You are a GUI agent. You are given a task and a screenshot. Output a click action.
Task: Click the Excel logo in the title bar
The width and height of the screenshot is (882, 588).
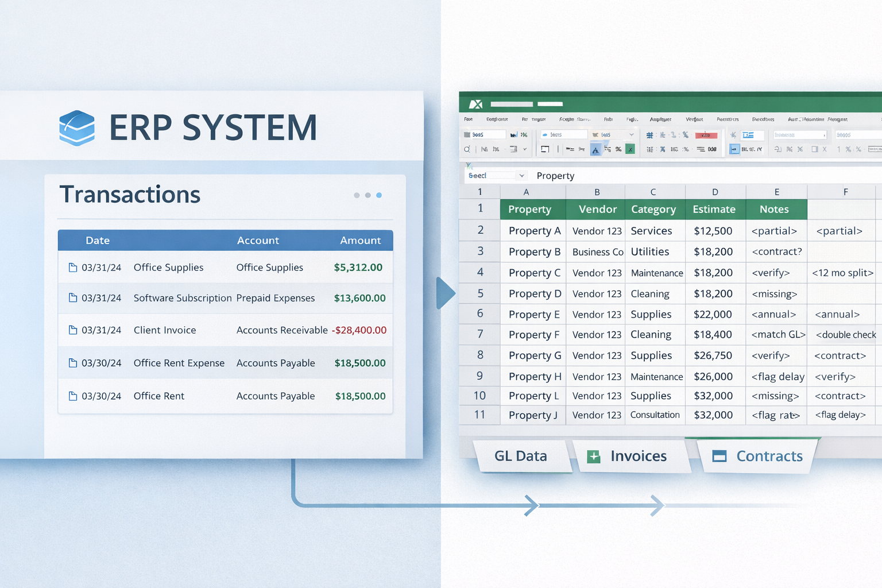click(475, 104)
